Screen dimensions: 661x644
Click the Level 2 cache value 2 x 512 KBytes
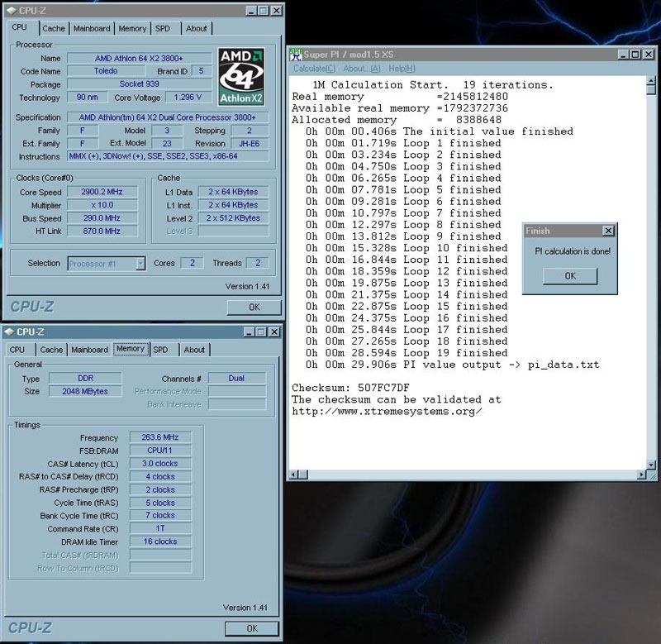pos(233,218)
